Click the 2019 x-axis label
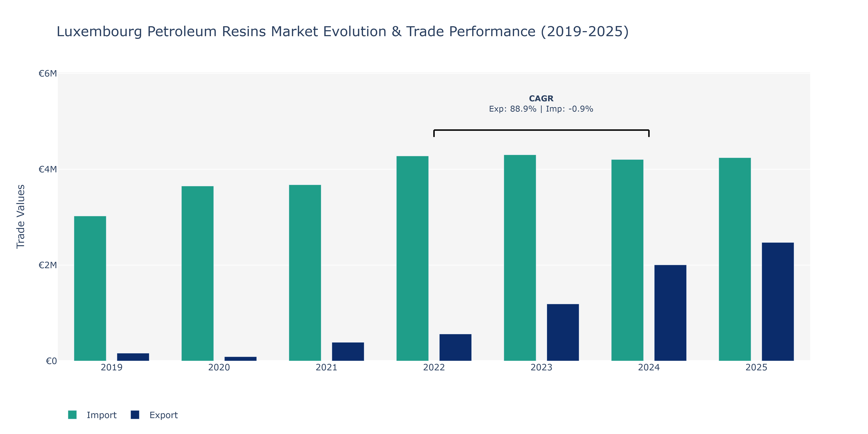This screenshot has width=868, height=434. tap(112, 367)
